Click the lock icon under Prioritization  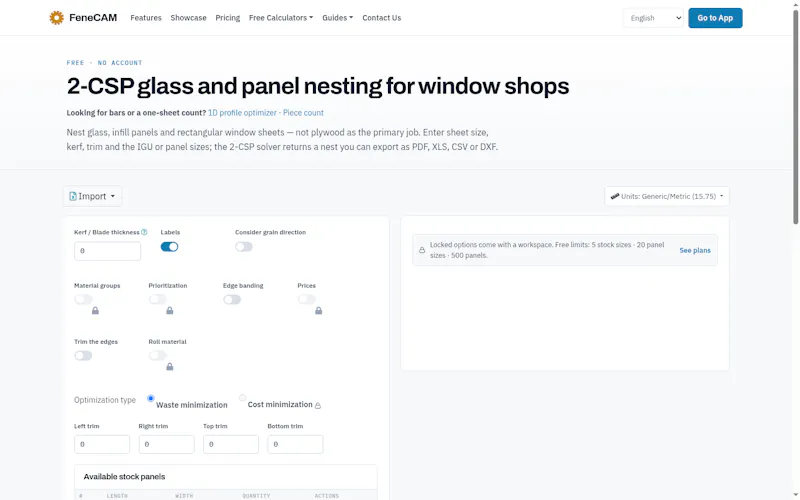[x=170, y=311]
